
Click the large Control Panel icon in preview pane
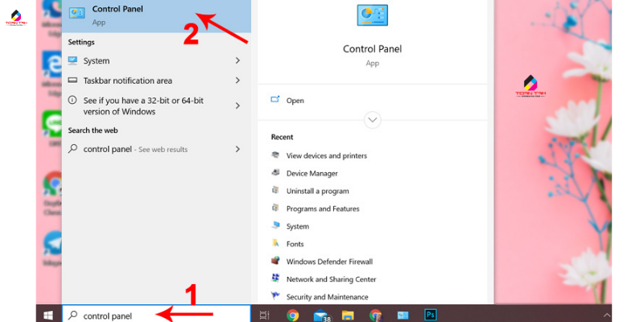(372, 15)
